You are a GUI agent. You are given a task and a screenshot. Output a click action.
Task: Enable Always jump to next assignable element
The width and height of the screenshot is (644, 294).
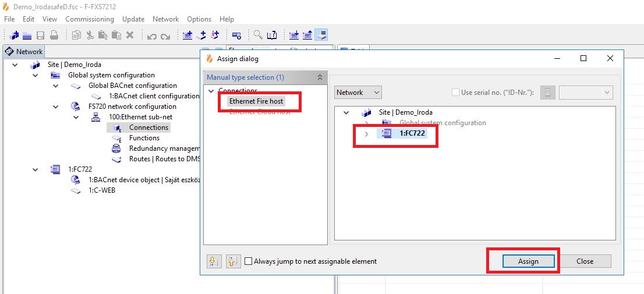click(x=249, y=261)
